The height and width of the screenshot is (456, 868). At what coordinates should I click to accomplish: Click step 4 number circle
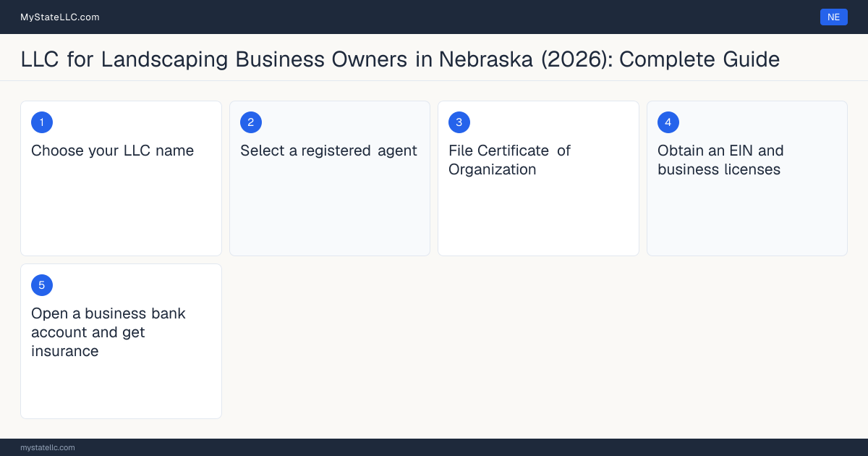coord(668,122)
